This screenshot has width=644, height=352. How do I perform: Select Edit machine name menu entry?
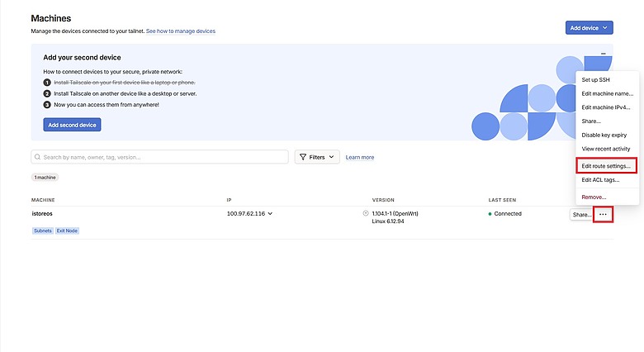pyautogui.click(x=607, y=93)
